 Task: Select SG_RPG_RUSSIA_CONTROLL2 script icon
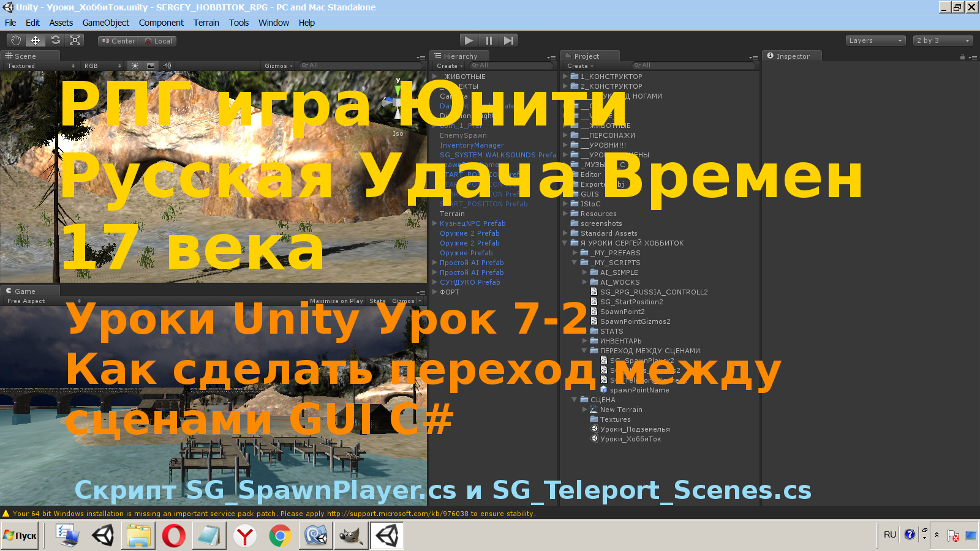[x=594, y=292]
